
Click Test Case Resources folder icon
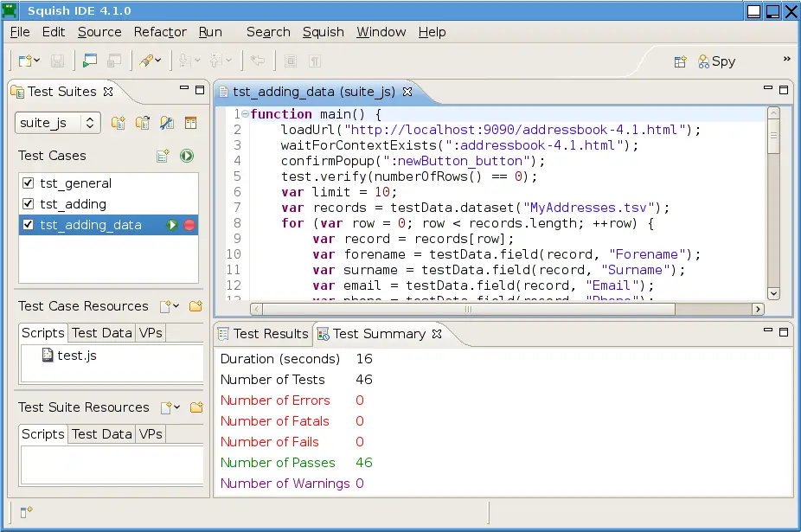point(196,306)
